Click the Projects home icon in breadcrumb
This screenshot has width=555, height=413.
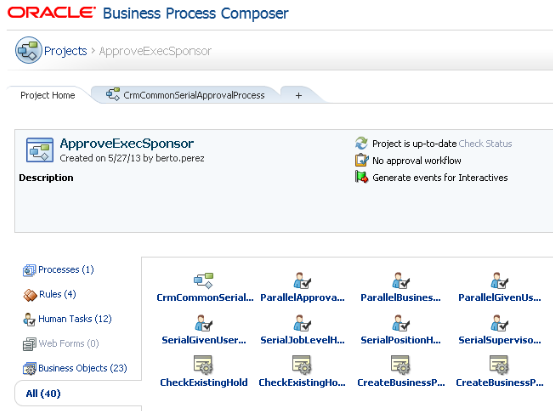(x=28, y=50)
